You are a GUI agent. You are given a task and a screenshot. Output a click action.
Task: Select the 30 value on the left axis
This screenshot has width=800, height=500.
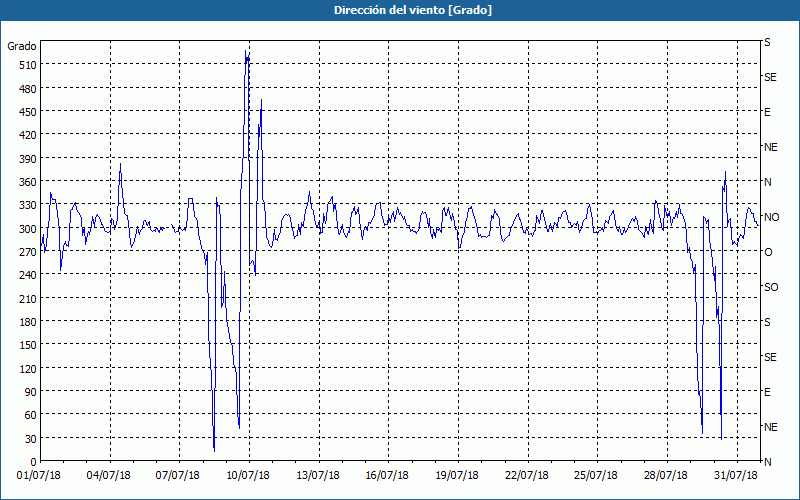pyautogui.click(x=30, y=439)
